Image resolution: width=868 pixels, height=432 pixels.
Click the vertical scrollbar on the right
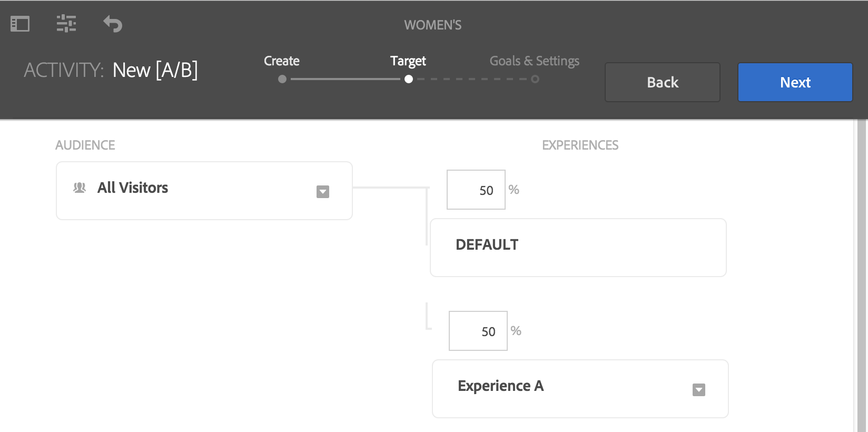[x=862, y=274]
